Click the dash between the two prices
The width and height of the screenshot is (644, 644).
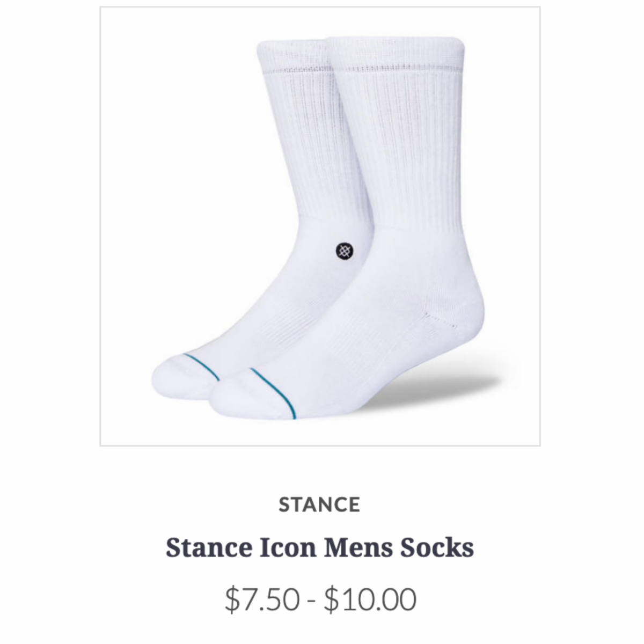312,601
